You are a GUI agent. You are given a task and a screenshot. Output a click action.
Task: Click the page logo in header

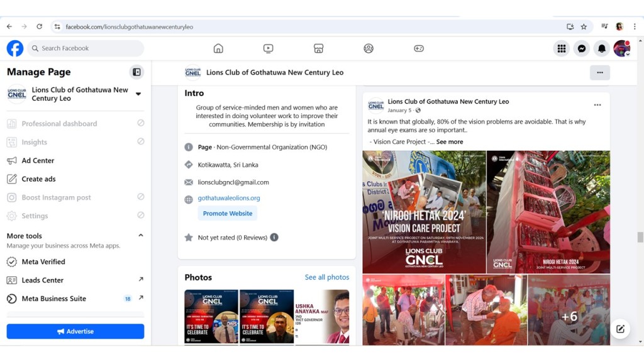tap(192, 73)
